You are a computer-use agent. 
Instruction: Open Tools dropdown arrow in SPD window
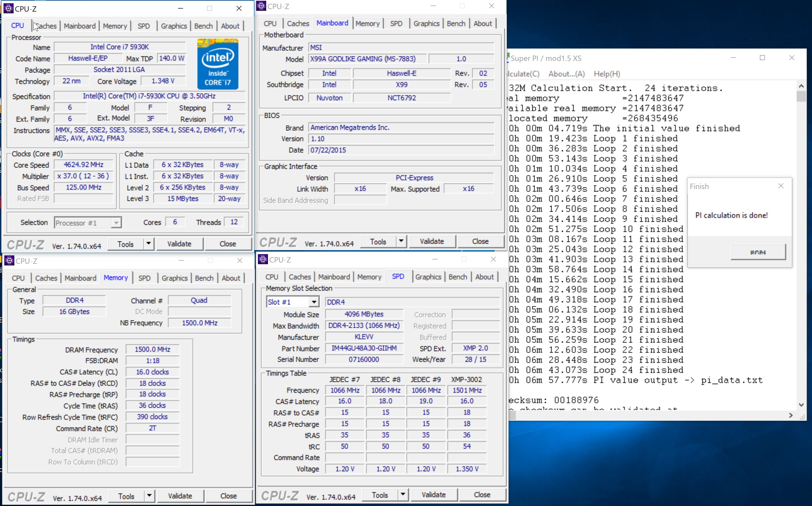point(403,495)
